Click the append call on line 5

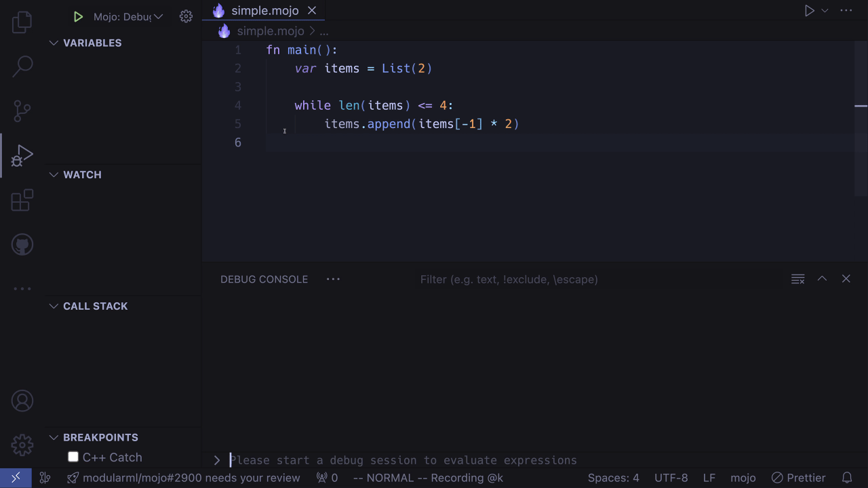click(x=389, y=124)
